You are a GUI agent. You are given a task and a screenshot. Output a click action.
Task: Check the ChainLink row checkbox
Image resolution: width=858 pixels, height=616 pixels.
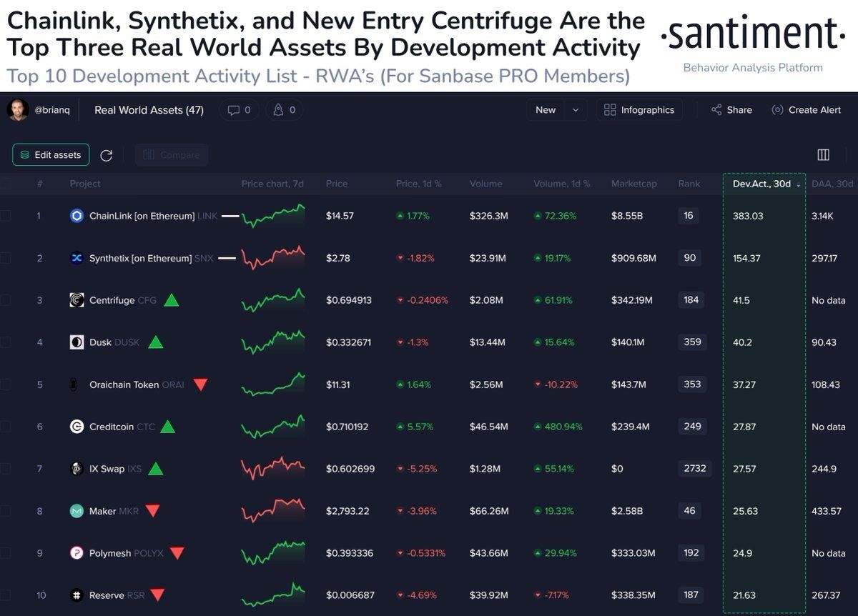[5, 216]
